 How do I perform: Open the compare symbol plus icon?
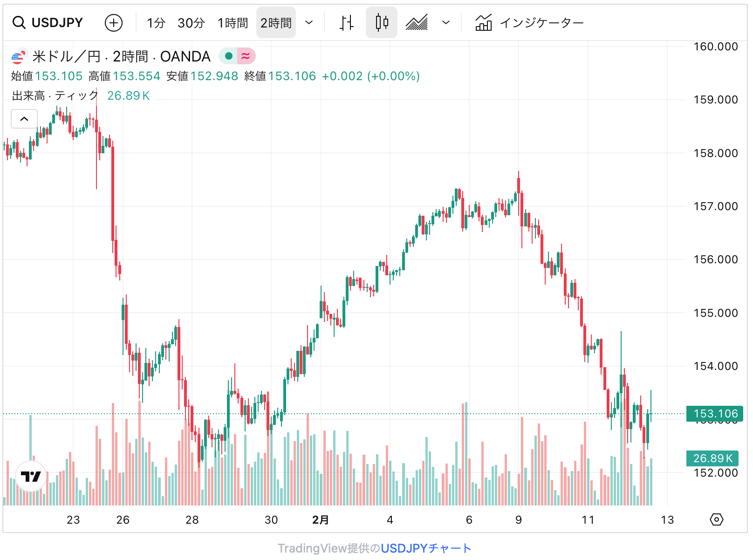113,22
